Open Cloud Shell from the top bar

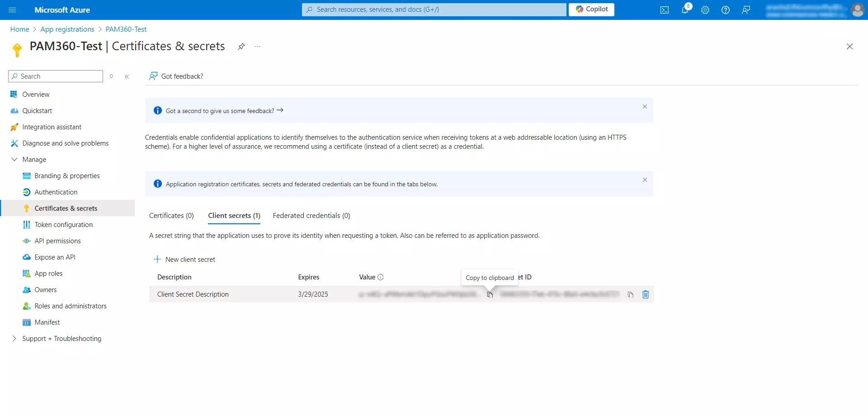pos(665,10)
